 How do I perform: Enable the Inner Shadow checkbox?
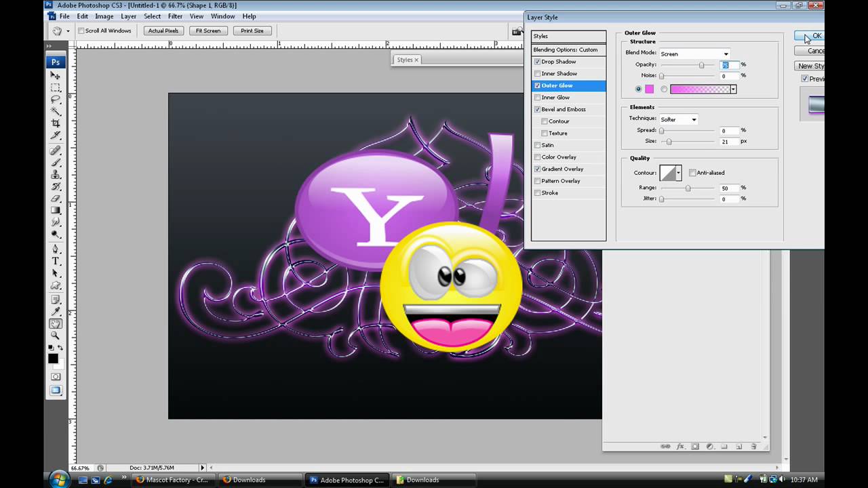[x=538, y=74]
